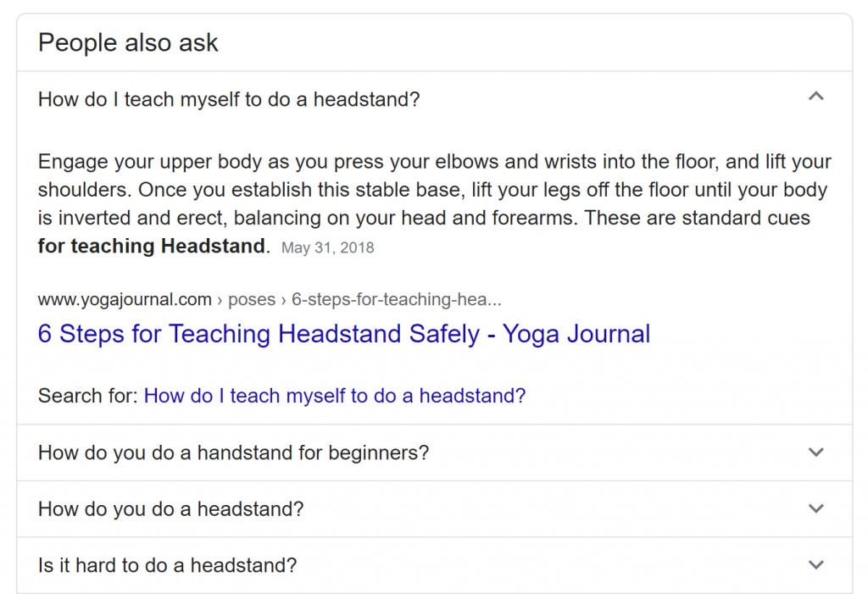Screen dimensions: 868x594
Task: Click "Is it hard to do a headstand?" question text
Action: tap(167, 566)
